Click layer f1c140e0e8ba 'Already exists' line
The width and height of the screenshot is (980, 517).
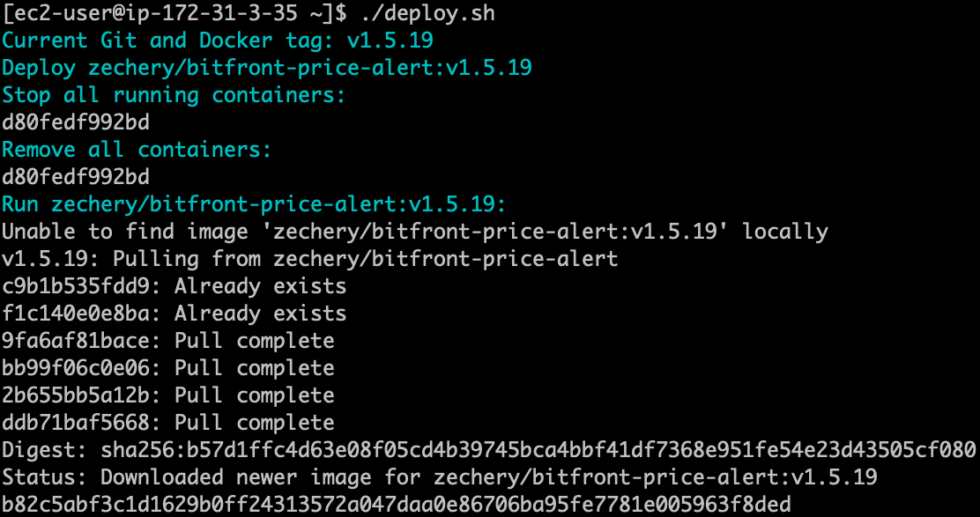pos(174,314)
